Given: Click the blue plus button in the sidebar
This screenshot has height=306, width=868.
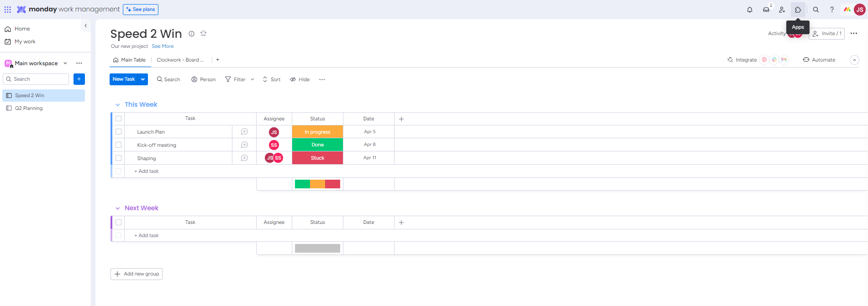Looking at the screenshot, I should click(x=79, y=79).
